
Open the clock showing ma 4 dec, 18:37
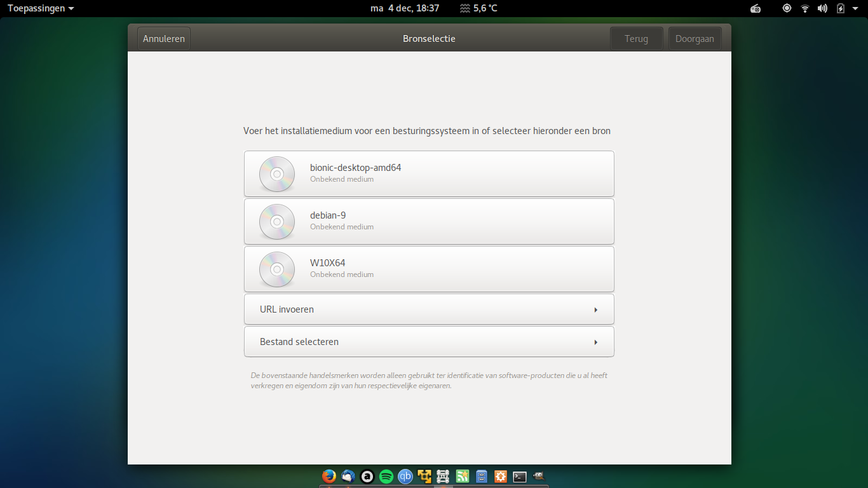pyautogui.click(x=405, y=8)
